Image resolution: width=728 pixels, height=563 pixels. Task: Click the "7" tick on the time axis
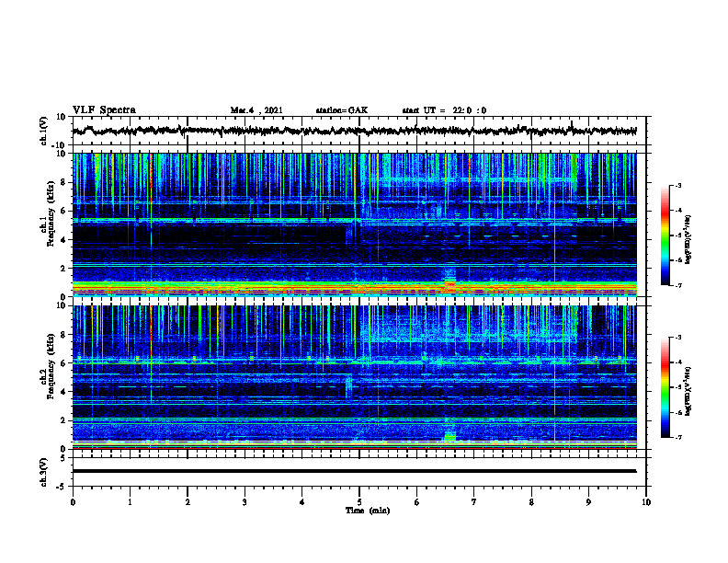474,502
